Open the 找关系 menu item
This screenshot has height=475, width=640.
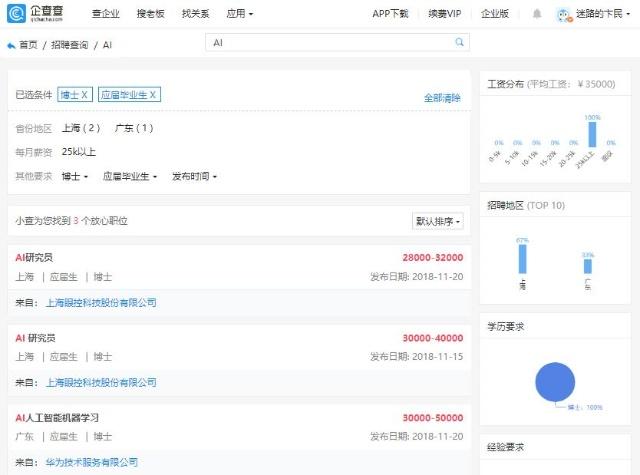[x=196, y=14]
